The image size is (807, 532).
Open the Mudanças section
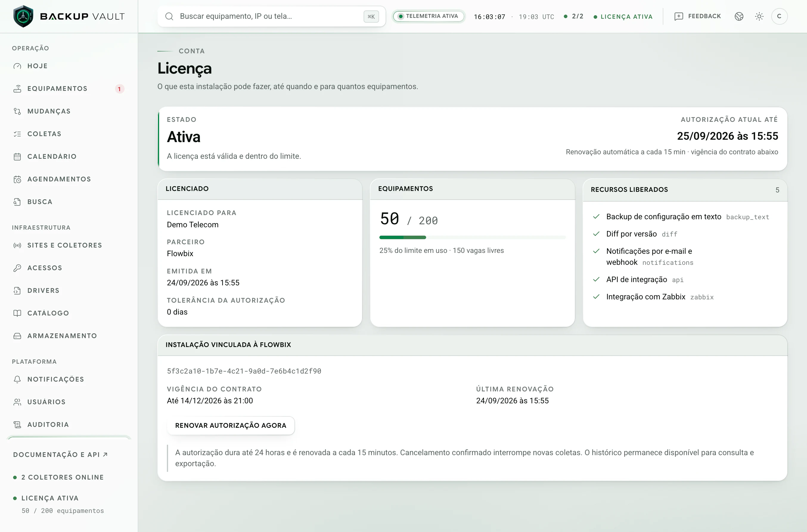(x=69, y=111)
